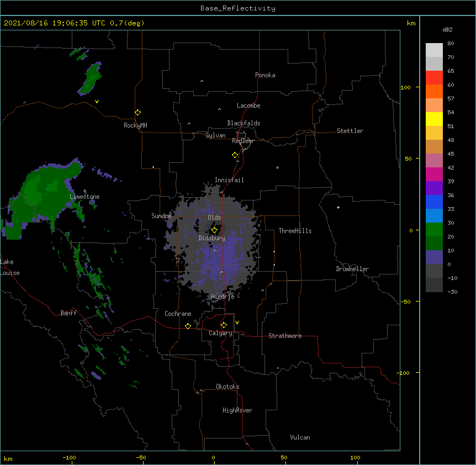Select the Innisfail label
The image size is (476, 465).
pos(229,180)
